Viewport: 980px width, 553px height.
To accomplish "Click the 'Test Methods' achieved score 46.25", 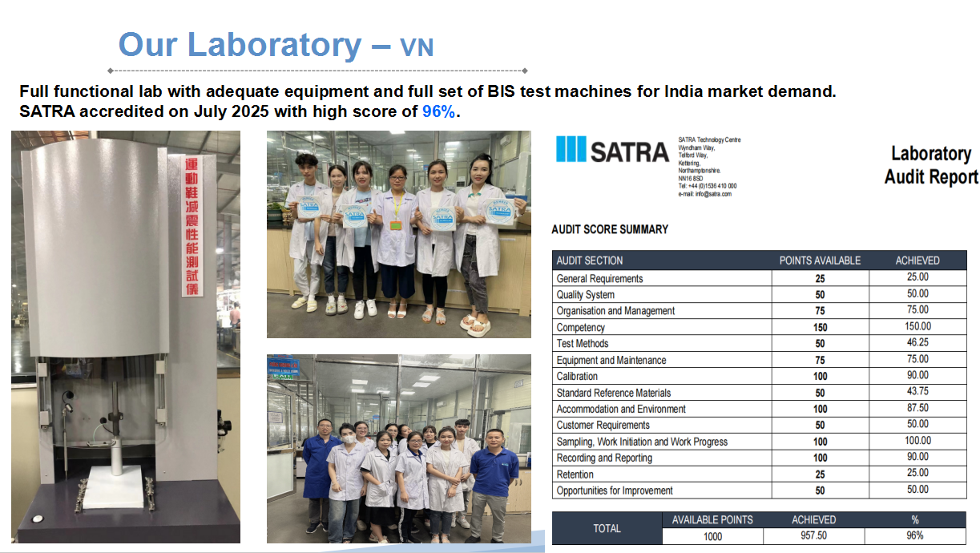I will point(917,342).
